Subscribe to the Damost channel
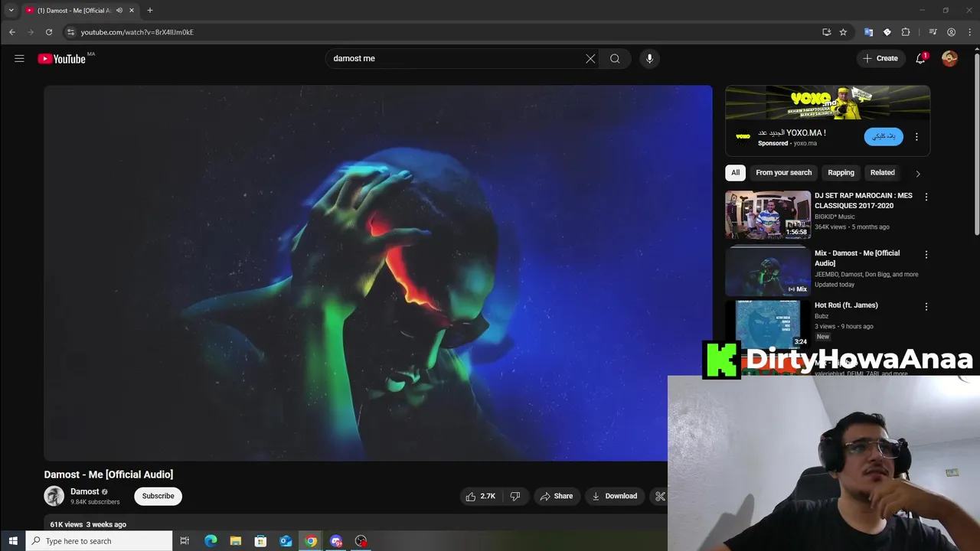980x551 pixels. pyautogui.click(x=158, y=496)
